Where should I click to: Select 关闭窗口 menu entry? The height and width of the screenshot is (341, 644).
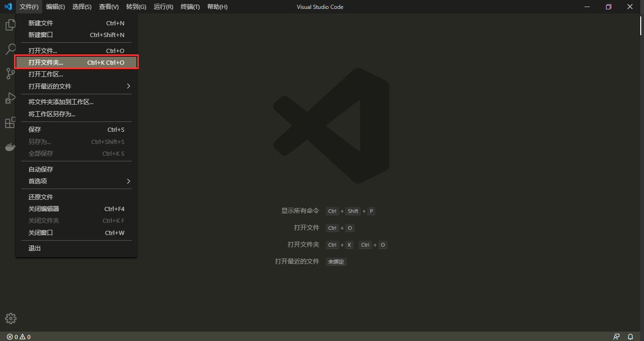(x=76, y=233)
